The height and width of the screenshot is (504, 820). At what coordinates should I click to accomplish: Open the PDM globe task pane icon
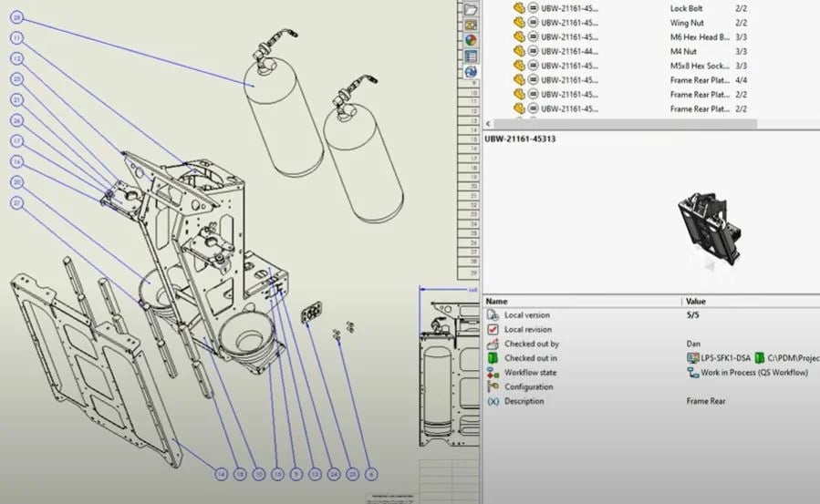(470, 72)
